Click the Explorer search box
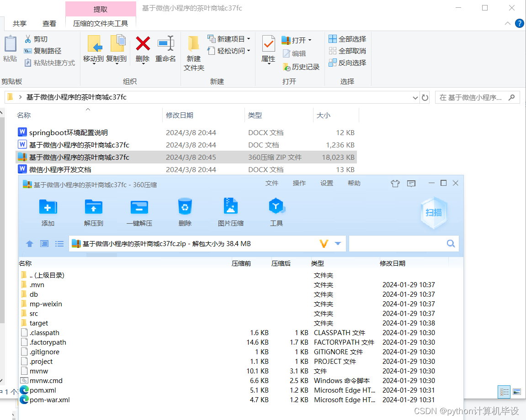 tap(478, 98)
